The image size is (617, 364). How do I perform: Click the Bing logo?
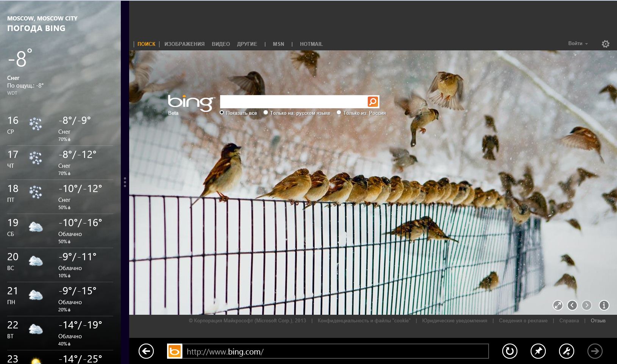[191, 103]
